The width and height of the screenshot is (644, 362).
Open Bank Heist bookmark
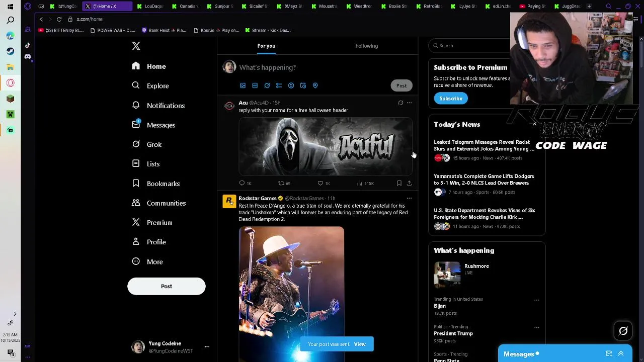tap(164, 30)
